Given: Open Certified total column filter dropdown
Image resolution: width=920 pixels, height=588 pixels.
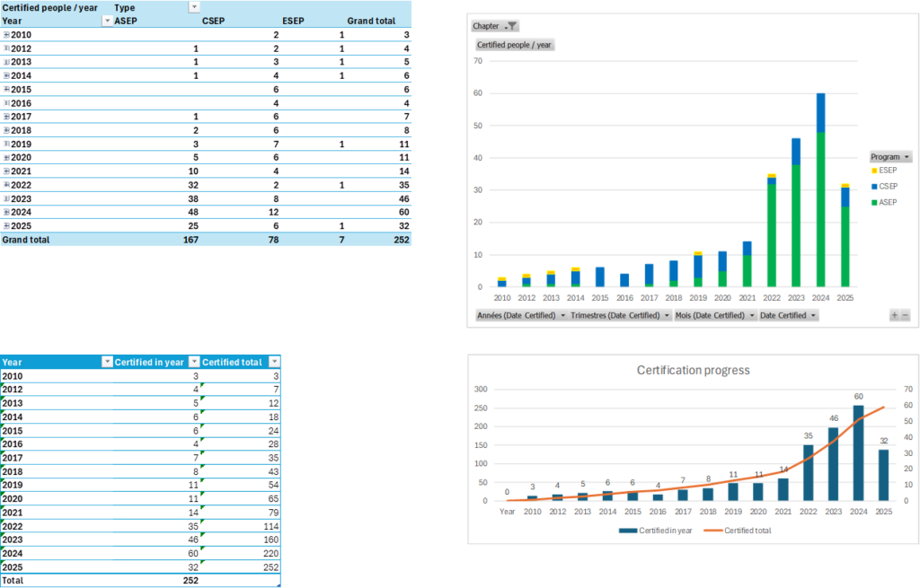Looking at the screenshot, I should [272, 362].
